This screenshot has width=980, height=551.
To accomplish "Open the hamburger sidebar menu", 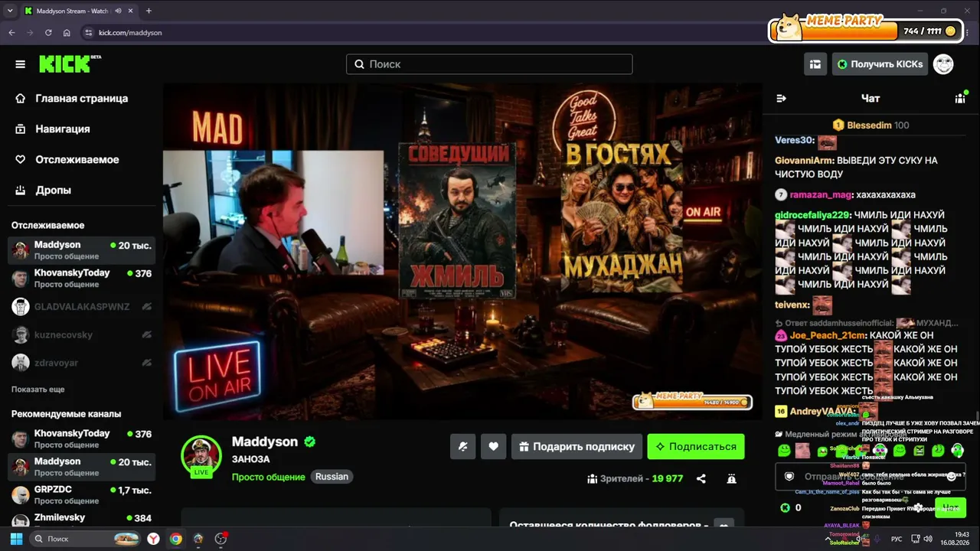I will pos(20,64).
